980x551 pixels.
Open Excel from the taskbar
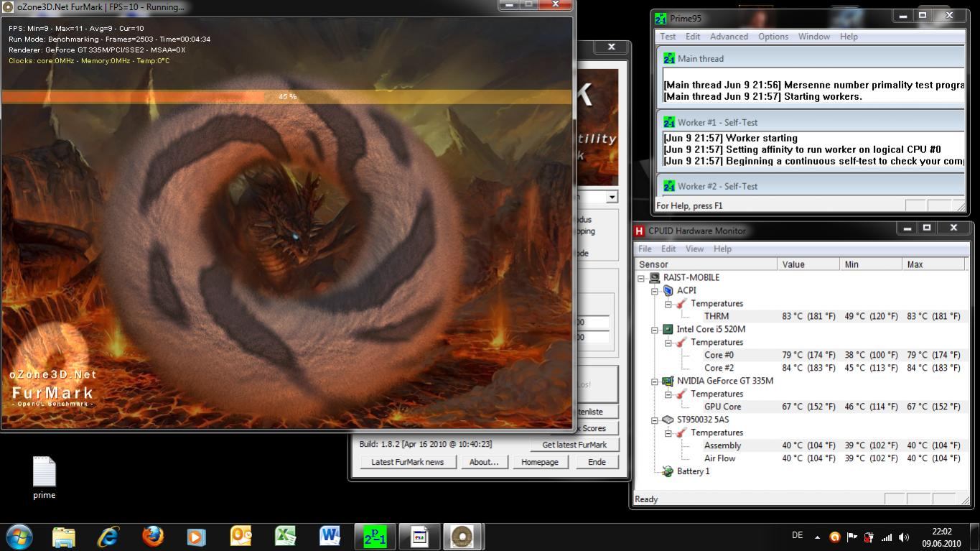point(285,537)
